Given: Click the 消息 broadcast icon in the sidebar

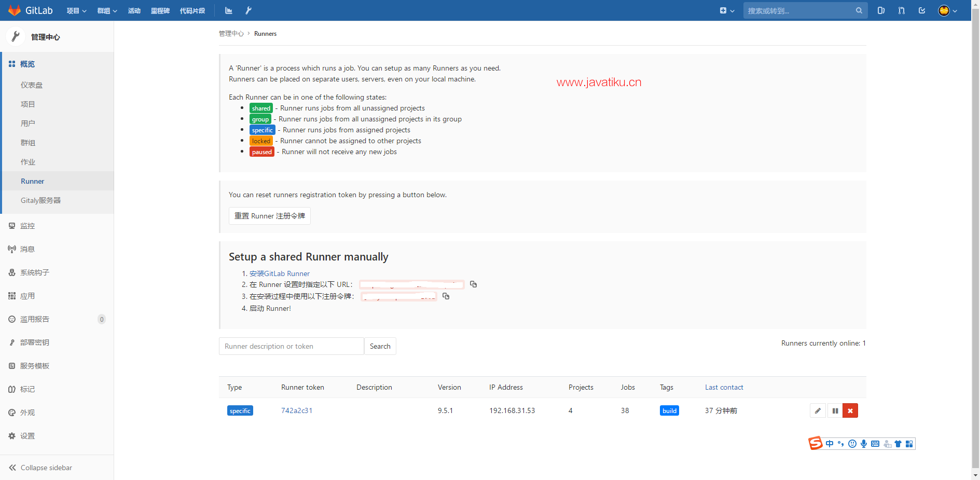Looking at the screenshot, I should point(12,249).
